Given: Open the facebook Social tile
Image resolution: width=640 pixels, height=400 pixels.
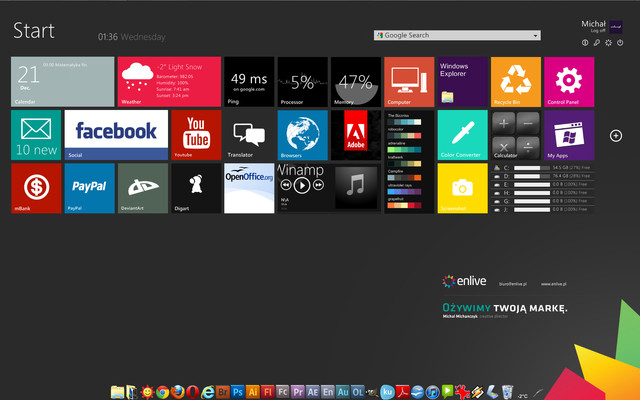Looking at the screenshot, I should tap(116, 135).
